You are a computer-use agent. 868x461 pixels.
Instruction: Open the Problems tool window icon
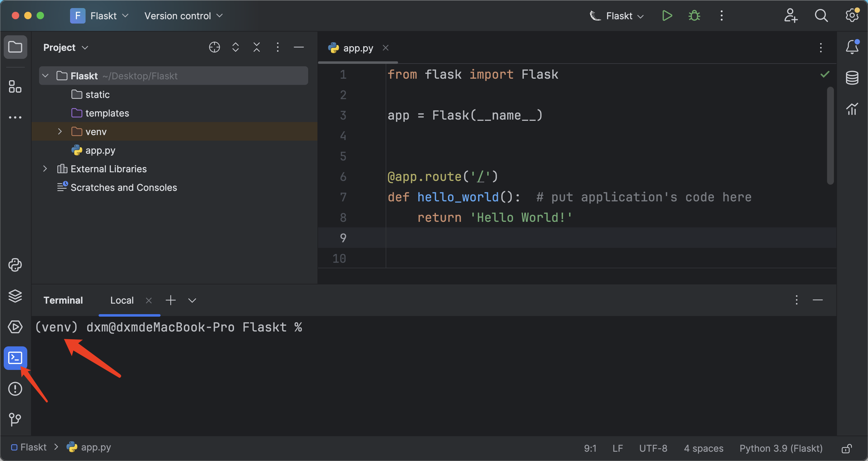click(15, 389)
